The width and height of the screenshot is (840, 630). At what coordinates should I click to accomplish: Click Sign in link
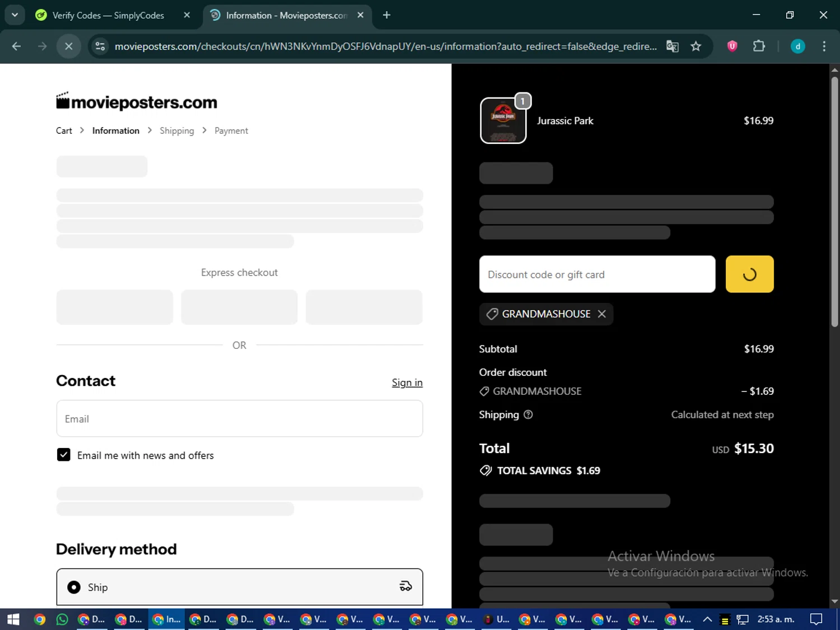click(407, 382)
